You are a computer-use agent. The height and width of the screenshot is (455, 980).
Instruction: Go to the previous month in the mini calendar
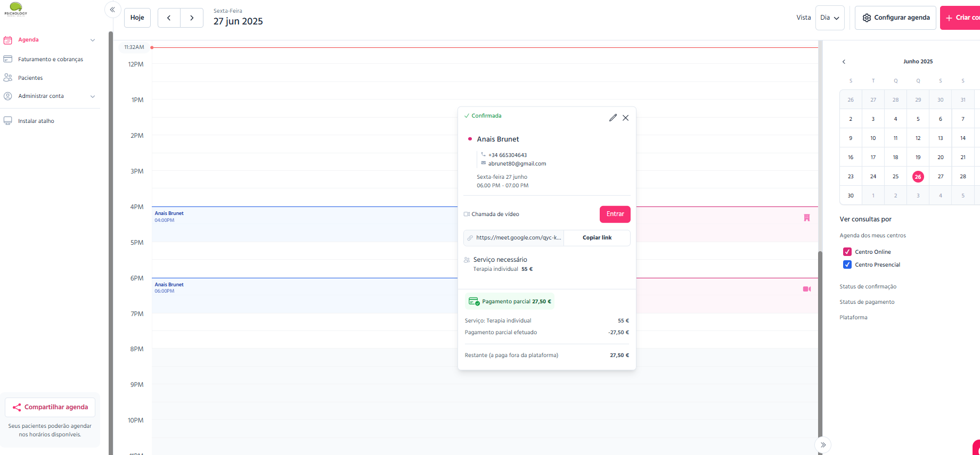pyautogui.click(x=844, y=62)
